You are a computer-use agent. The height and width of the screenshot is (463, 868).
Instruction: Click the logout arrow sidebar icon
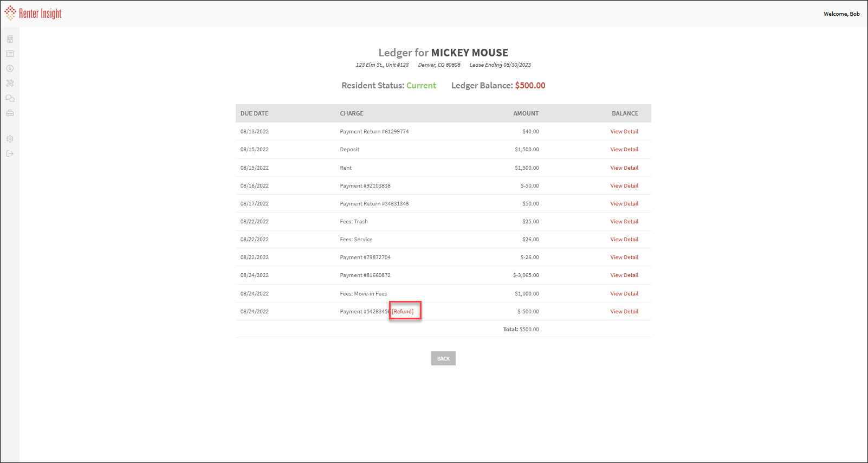pyautogui.click(x=10, y=153)
